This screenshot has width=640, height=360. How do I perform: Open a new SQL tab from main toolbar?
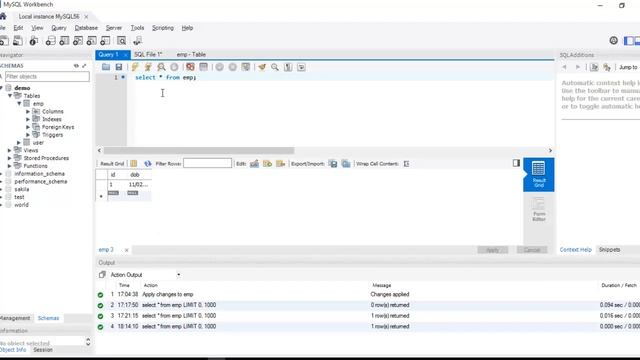click(x=4, y=40)
